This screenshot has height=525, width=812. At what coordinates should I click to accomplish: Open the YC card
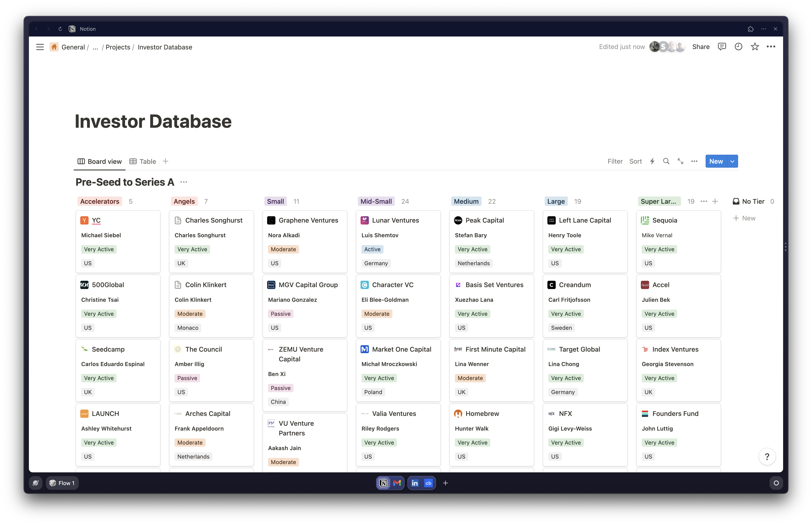coord(118,241)
